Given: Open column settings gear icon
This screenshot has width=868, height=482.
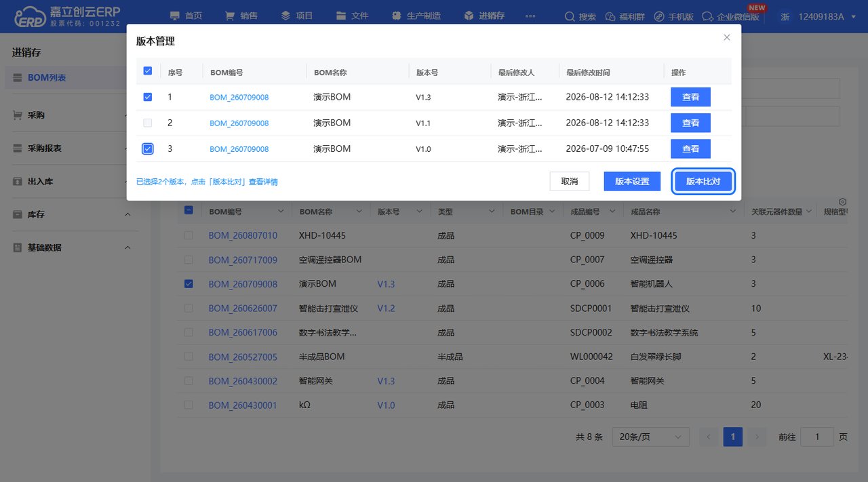Looking at the screenshot, I should 843,202.
